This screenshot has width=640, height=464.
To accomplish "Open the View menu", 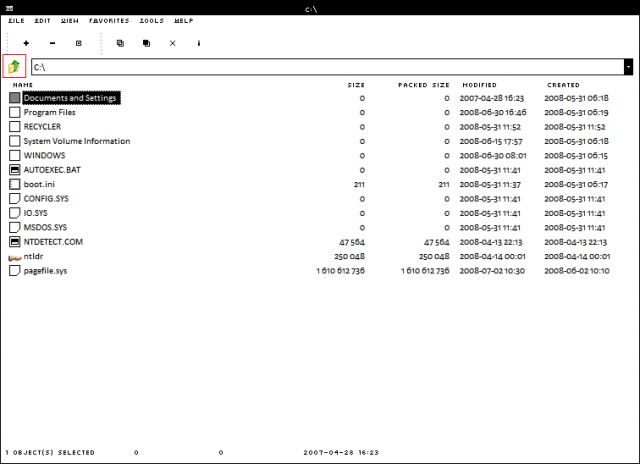I will 70,21.
